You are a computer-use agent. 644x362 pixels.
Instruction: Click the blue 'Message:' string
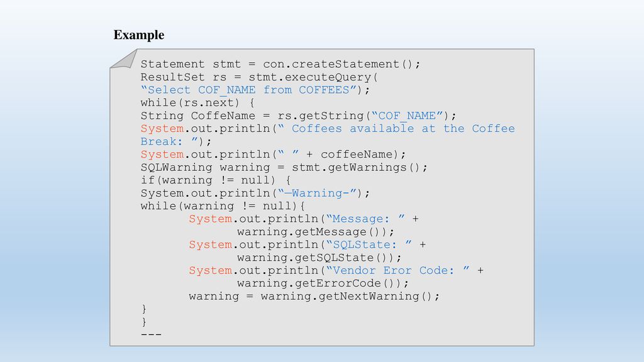coord(365,219)
